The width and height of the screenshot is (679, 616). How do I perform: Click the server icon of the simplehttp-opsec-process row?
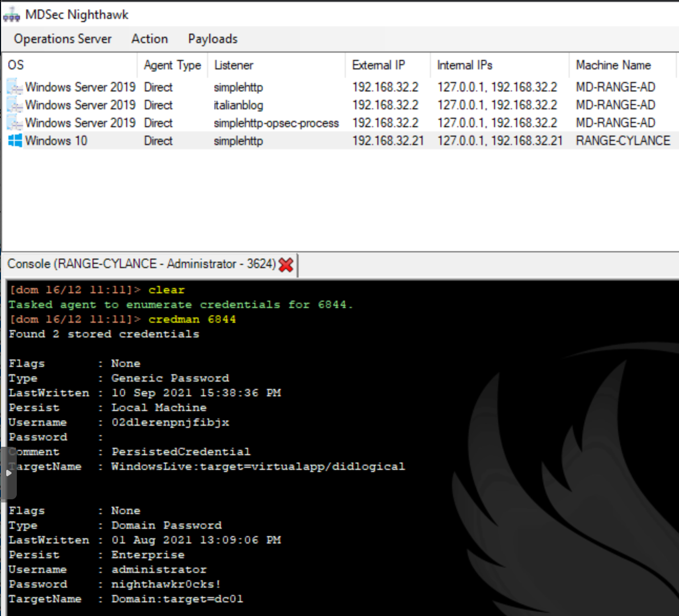[15, 123]
